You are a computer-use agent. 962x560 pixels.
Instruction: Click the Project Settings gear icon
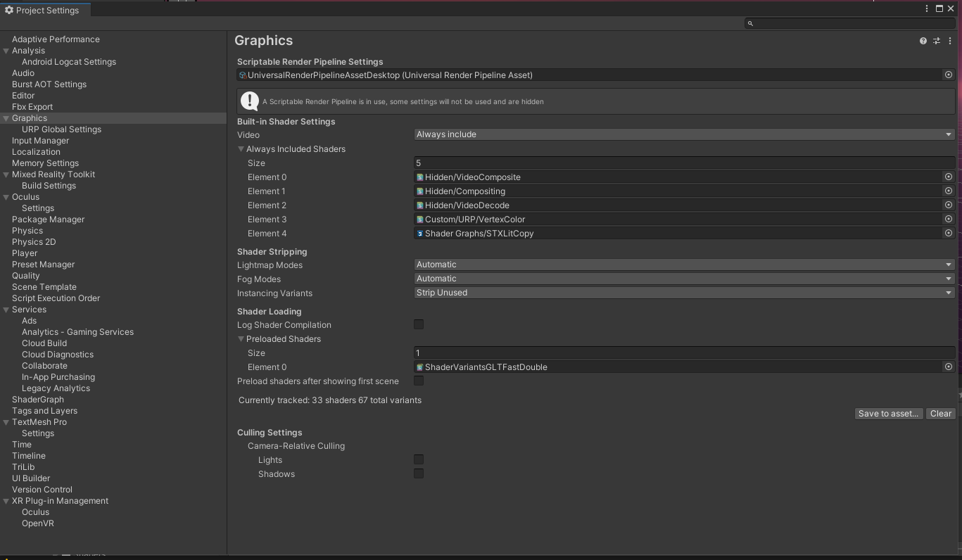pos(10,10)
